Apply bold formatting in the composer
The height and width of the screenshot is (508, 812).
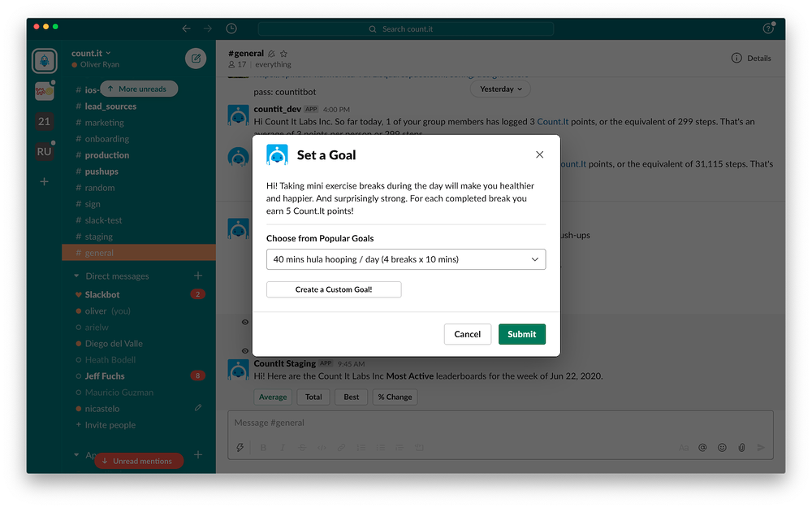263,447
